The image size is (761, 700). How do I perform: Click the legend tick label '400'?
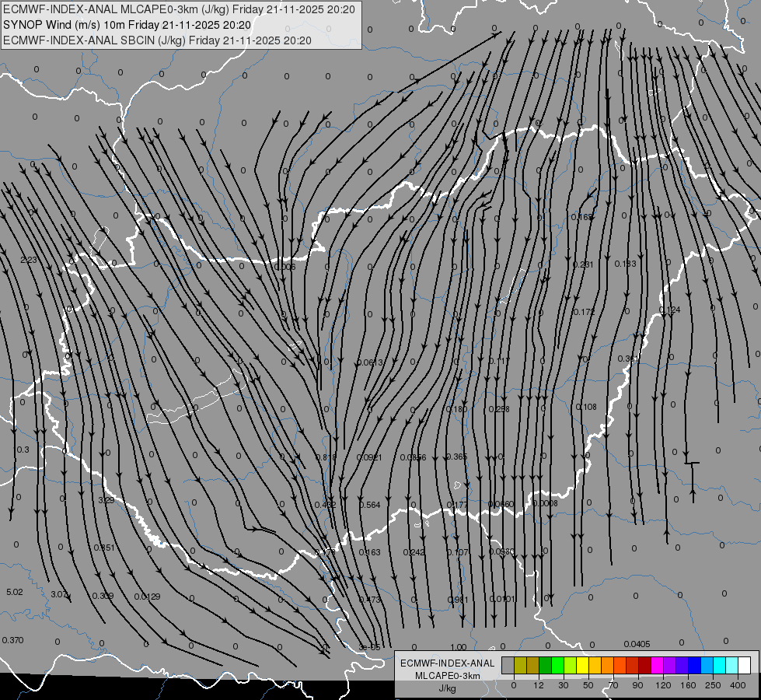tap(738, 685)
